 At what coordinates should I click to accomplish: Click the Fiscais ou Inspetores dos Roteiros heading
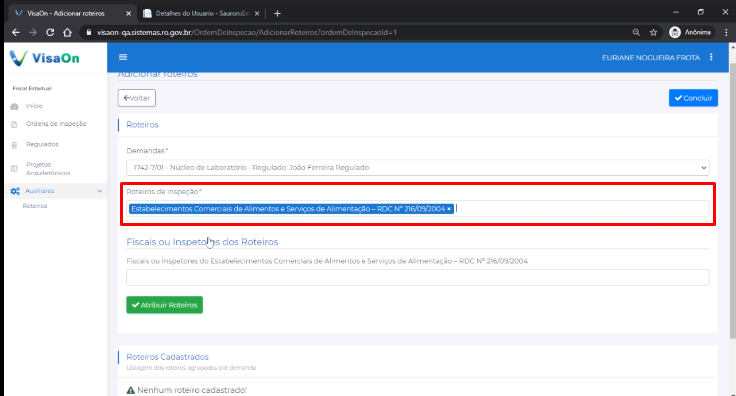click(202, 242)
